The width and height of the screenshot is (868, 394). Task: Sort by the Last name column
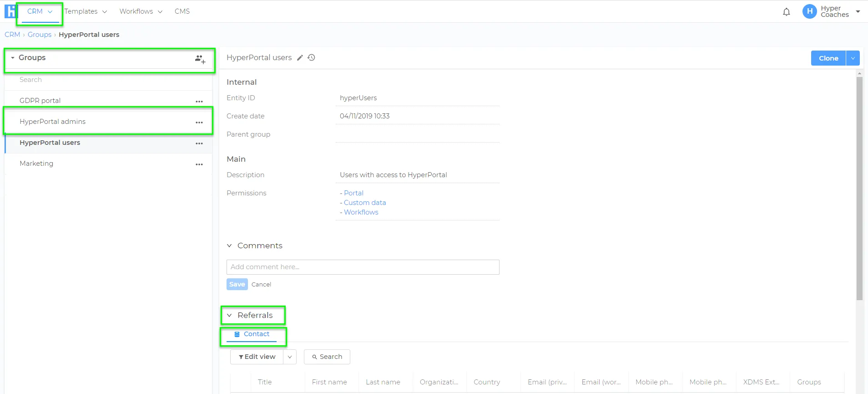(x=383, y=382)
